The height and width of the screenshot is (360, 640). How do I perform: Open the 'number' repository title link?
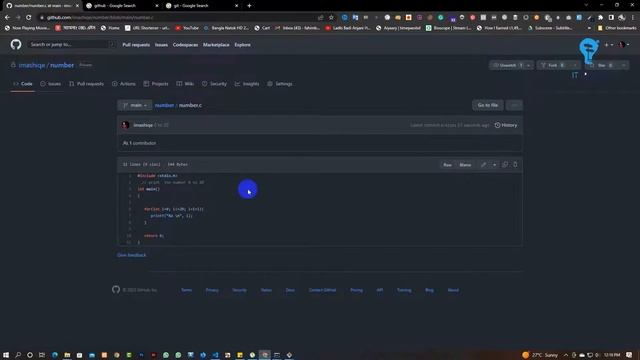pos(62,65)
